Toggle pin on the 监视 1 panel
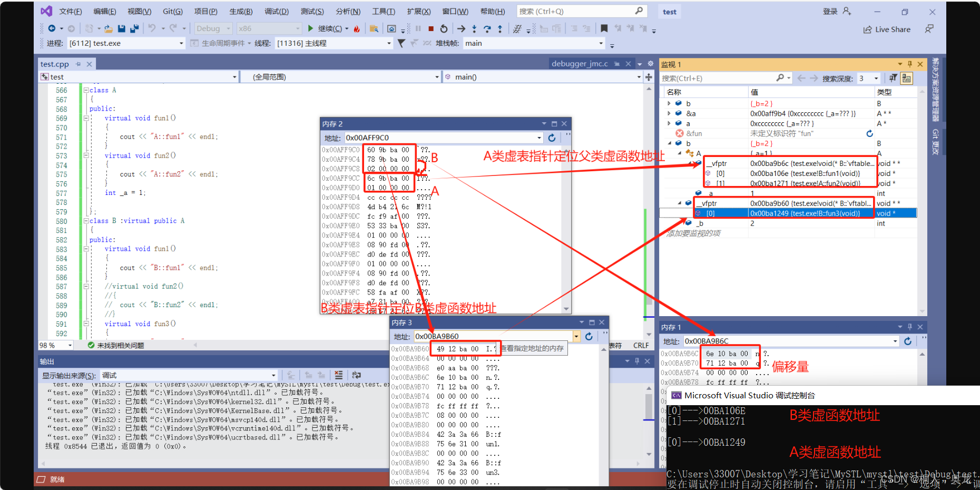This screenshot has width=980, height=490. tap(910, 64)
